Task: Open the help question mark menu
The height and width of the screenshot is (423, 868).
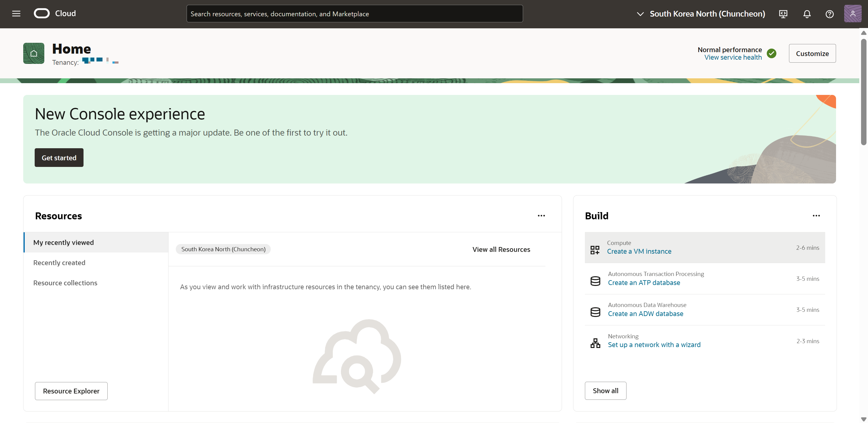Action: [829, 14]
